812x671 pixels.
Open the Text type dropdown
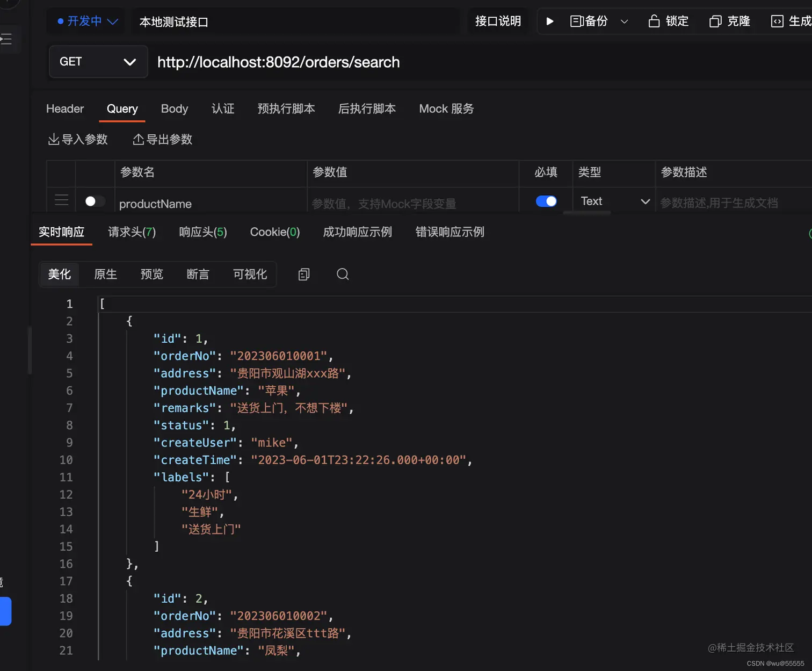coord(614,201)
